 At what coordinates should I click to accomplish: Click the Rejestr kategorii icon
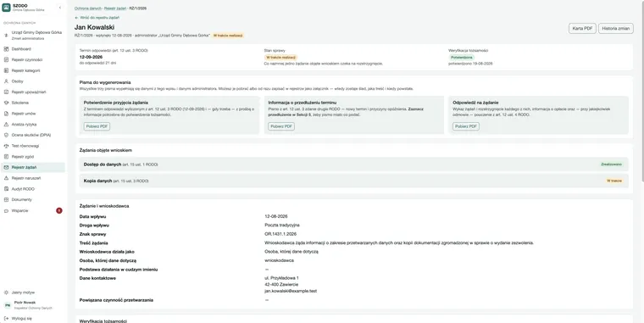pyautogui.click(x=6, y=70)
